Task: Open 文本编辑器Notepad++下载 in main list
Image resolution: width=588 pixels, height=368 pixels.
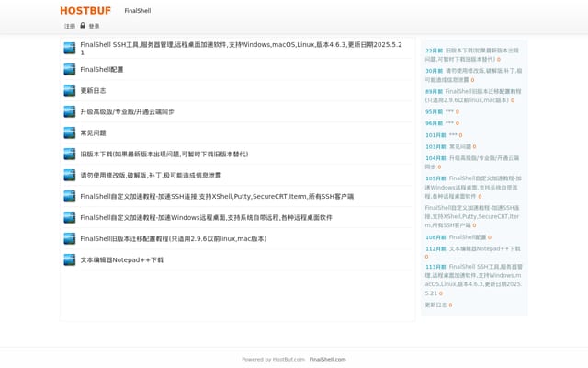Action: pyautogui.click(x=121, y=259)
